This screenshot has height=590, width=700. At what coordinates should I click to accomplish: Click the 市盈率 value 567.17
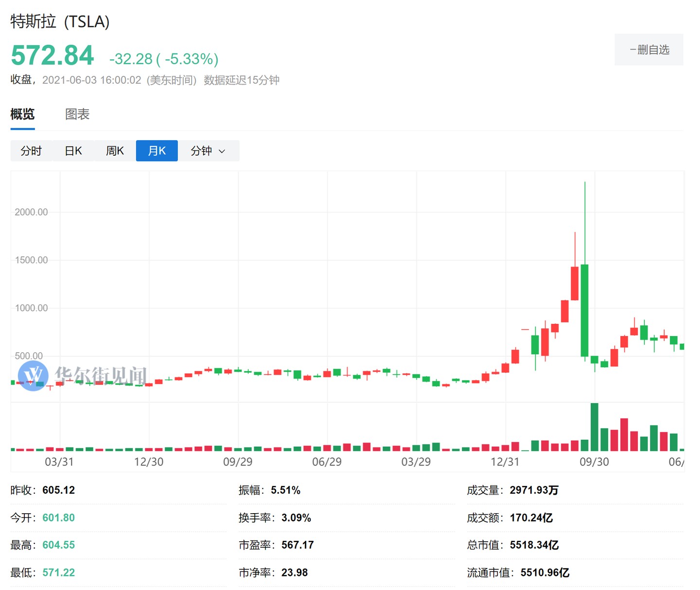tap(297, 545)
